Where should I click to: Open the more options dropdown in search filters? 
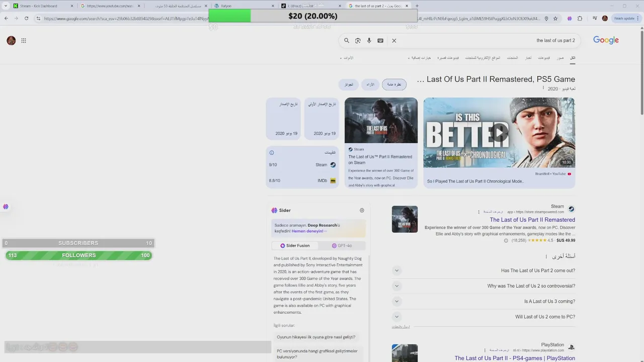pos(420,58)
